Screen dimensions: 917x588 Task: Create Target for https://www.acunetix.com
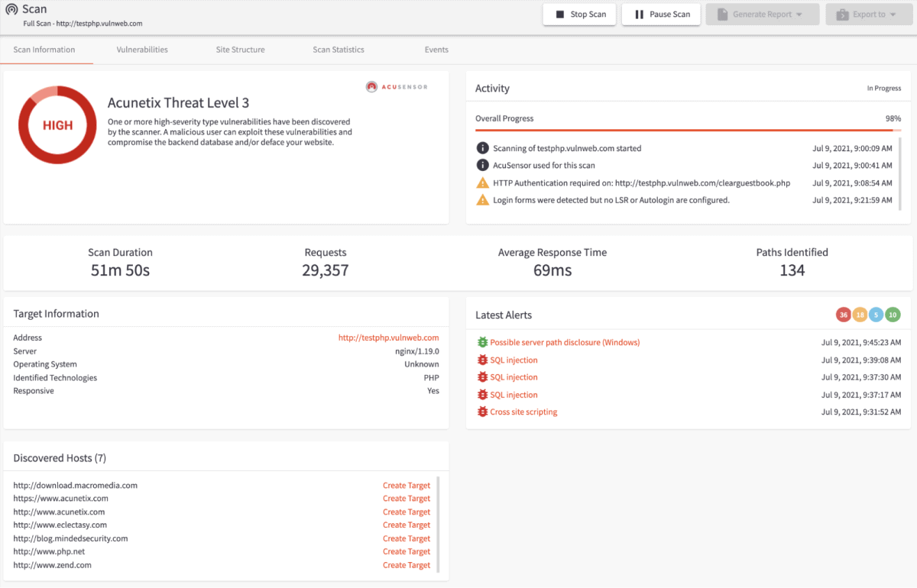coord(407,499)
